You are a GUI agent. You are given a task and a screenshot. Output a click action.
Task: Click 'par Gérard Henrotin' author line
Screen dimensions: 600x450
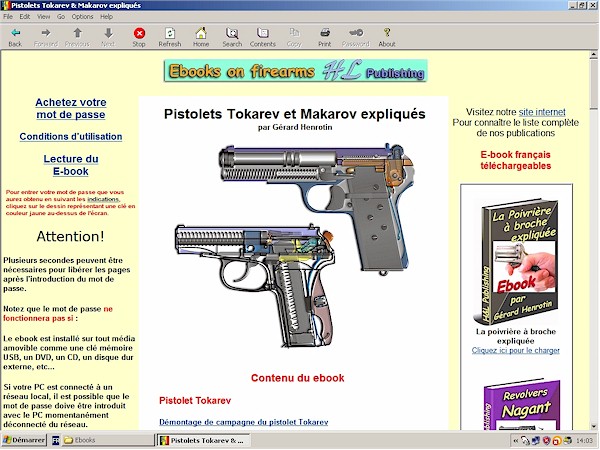click(295, 127)
